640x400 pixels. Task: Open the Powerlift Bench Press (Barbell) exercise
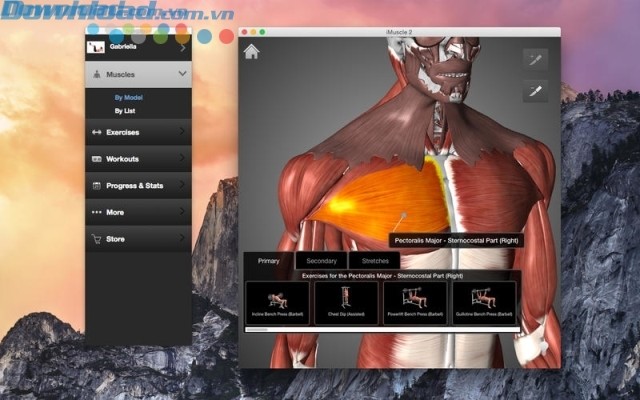[x=415, y=303]
